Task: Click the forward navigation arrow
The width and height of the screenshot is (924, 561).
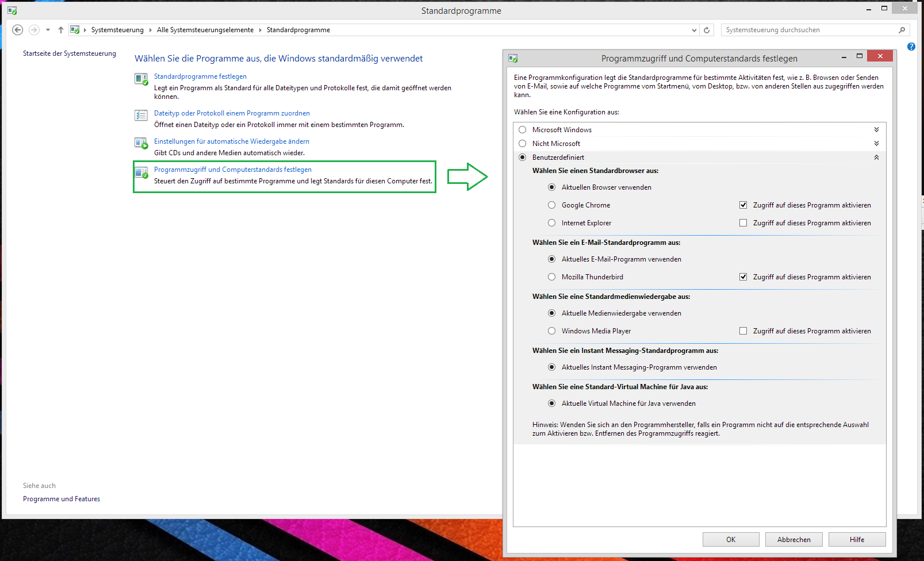Action: point(34,30)
